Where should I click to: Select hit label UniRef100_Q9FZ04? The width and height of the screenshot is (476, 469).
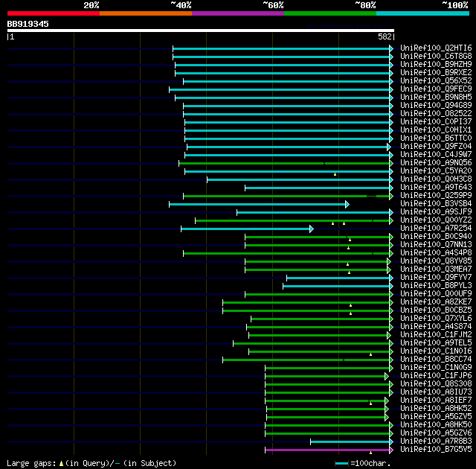click(x=436, y=147)
